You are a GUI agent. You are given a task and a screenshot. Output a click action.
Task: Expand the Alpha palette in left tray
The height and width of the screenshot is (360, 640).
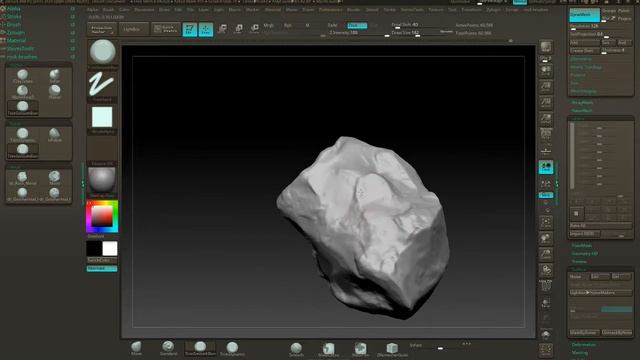pyautogui.click(x=13, y=8)
